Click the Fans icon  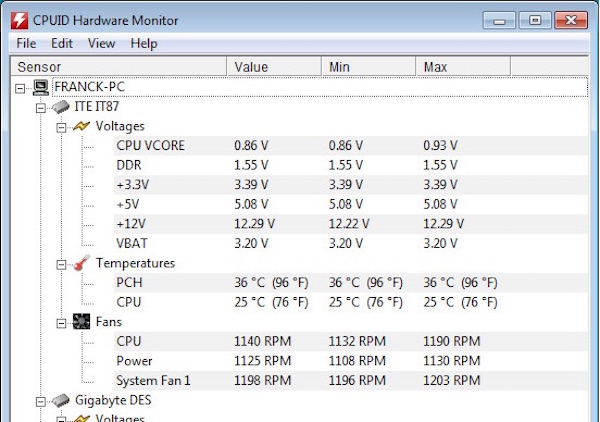pyautogui.click(x=80, y=322)
